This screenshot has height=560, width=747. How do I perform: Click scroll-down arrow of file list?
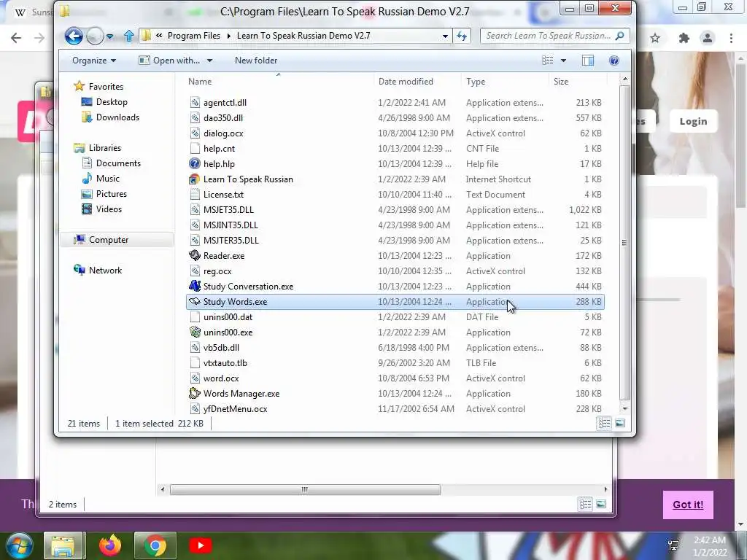click(625, 409)
